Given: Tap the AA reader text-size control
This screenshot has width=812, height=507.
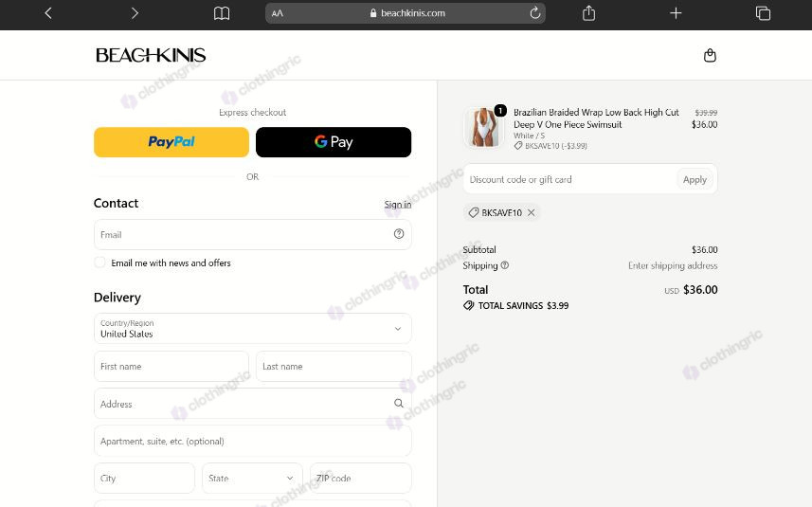Looking at the screenshot, I should 278,13.
